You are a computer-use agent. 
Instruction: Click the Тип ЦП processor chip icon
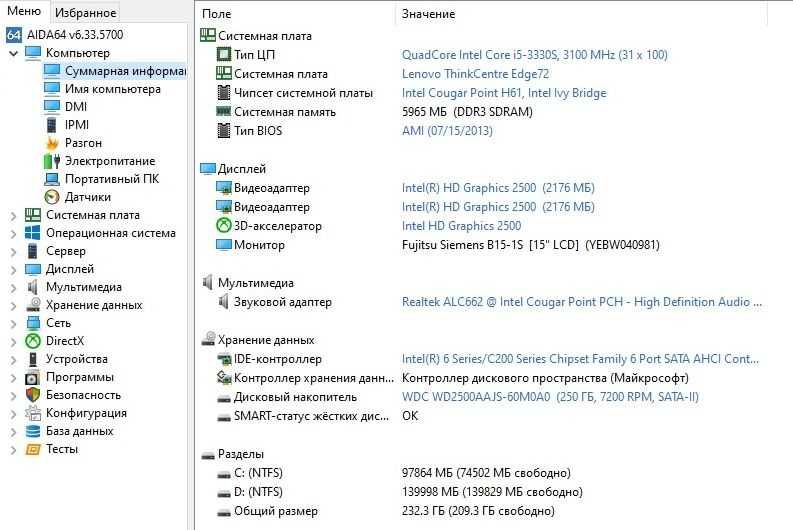pyautogui.click(x=224, y=54)
